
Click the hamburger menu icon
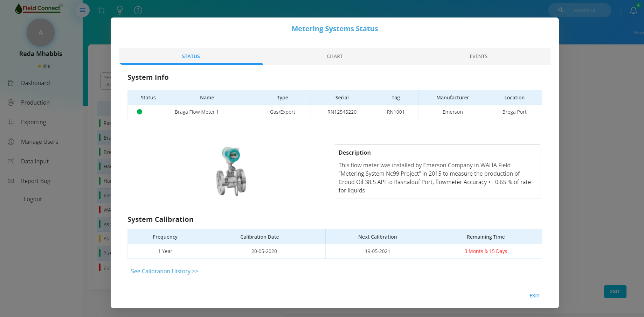click(x=83, y=10)
